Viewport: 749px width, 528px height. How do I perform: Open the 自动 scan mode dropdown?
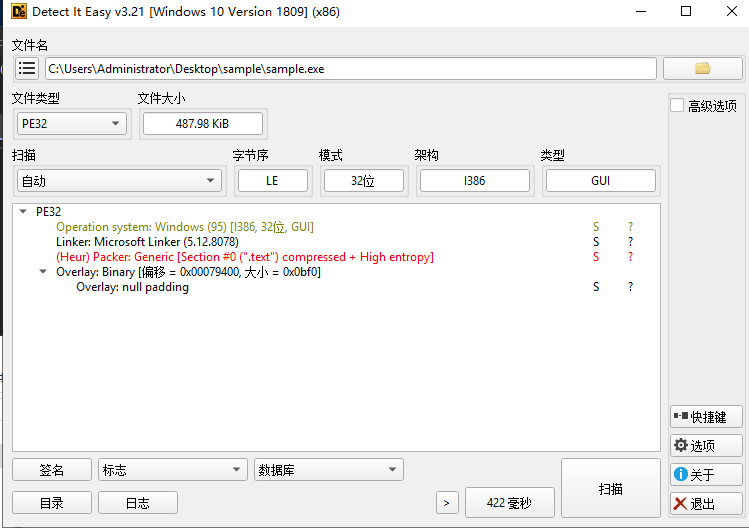[119, 181]
